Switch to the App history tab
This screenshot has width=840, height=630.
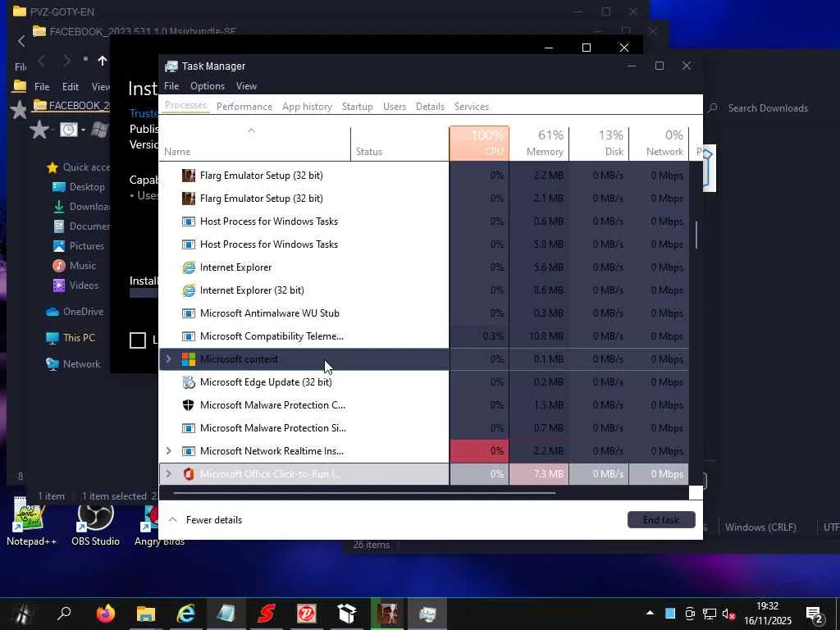[307, 107]
